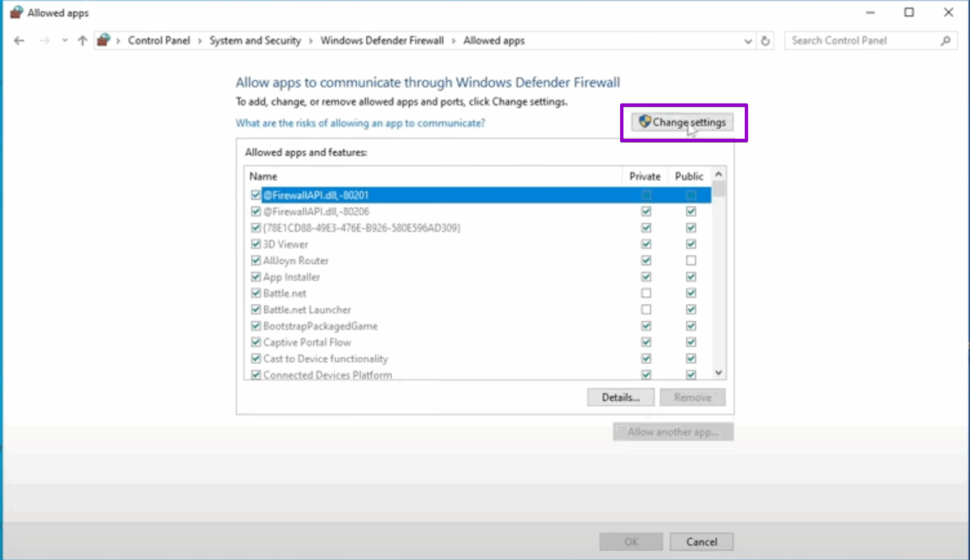Click the back navigation arrow
970x560 pixels.
point(18,40)
